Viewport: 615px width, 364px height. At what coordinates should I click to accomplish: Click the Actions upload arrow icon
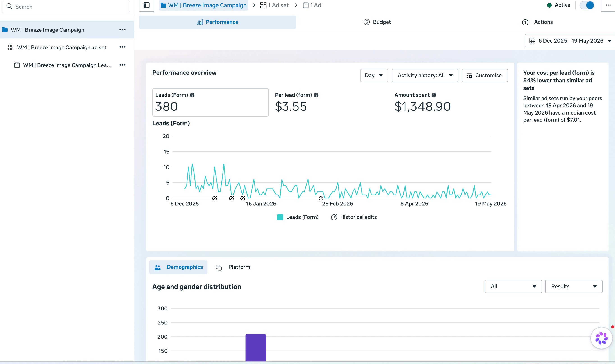pos(525,22)
